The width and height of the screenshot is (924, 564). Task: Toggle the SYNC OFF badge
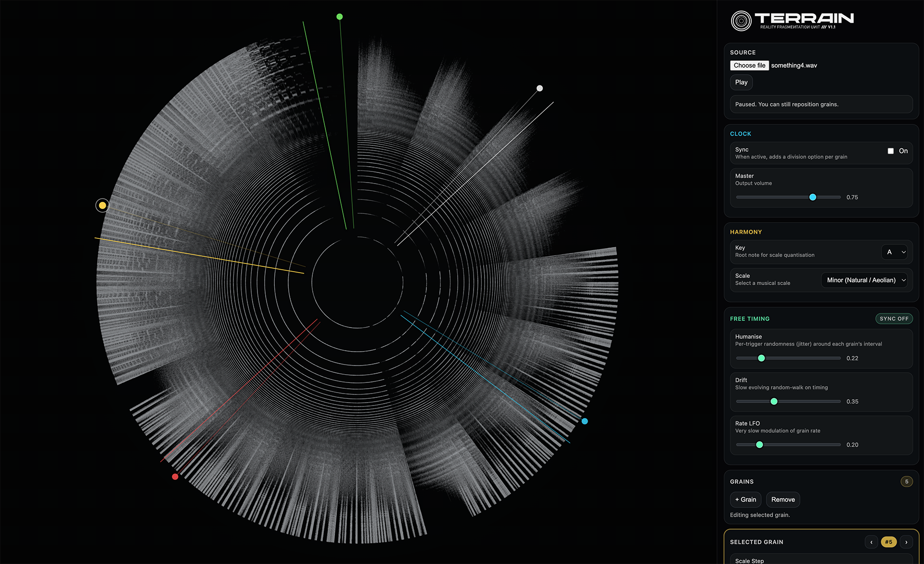tap(894, 319)
